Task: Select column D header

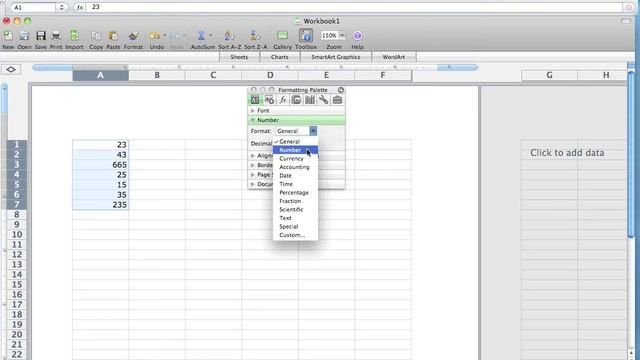Action: coord(270,75)
